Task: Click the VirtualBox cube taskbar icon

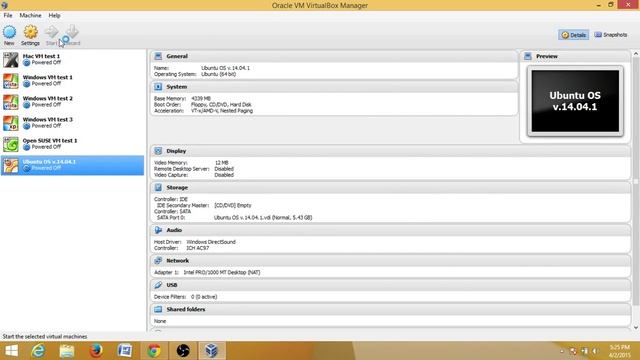Action: [211, 351]
